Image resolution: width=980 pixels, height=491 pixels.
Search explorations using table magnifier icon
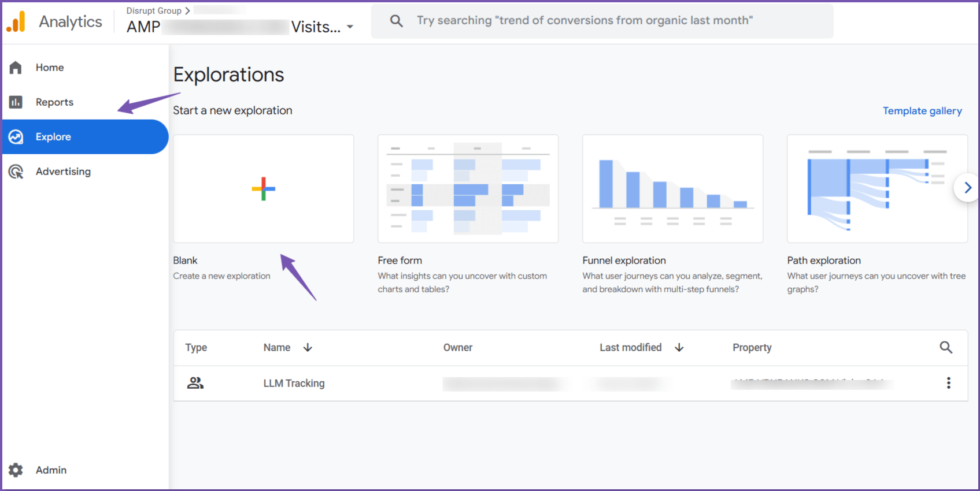[x=946, y=347]
